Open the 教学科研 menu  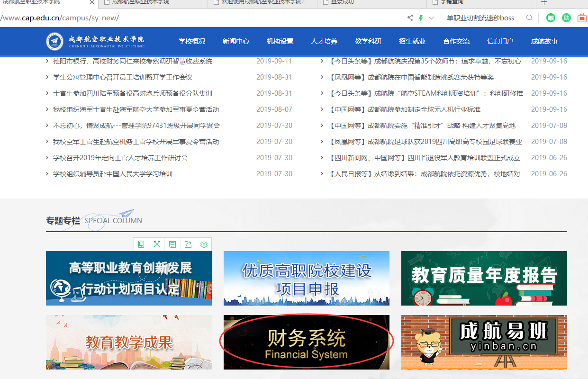coord(368,41)
